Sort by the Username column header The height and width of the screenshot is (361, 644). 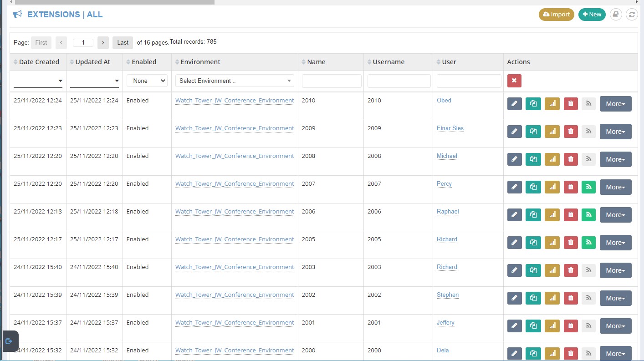click(x=388, y=62)
